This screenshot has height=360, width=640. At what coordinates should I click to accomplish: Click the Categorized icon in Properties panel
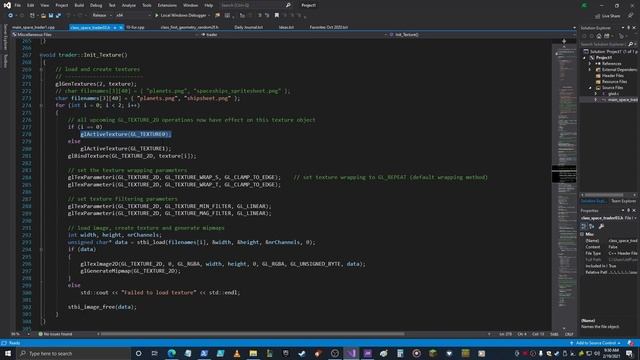pos(584,227)
